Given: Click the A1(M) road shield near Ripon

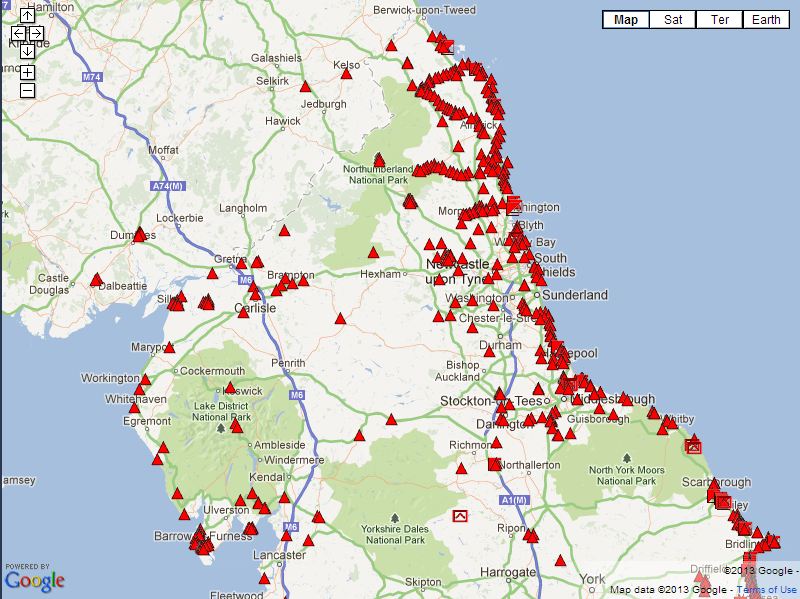Looking at the screenshot, I should coord(513,501).
